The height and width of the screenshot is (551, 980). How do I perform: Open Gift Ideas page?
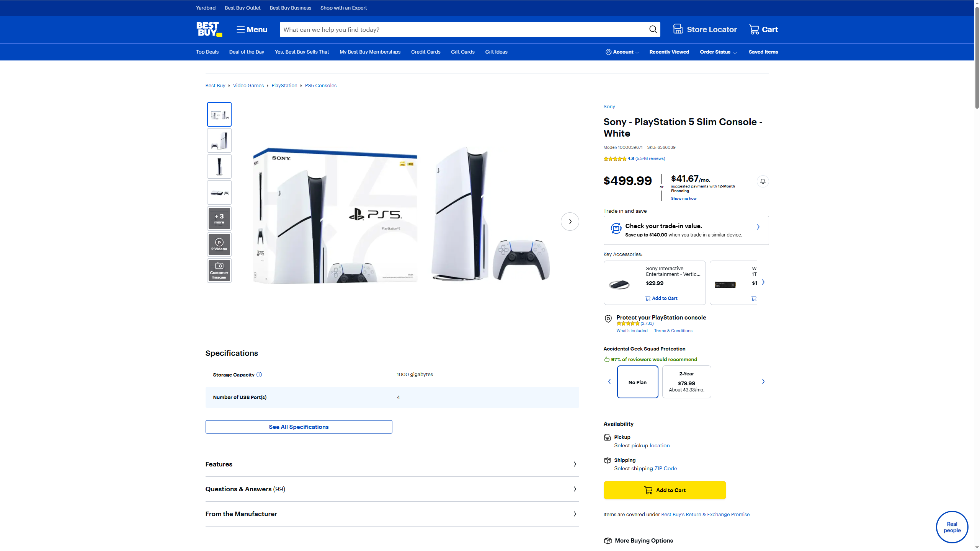click(496, 52)
